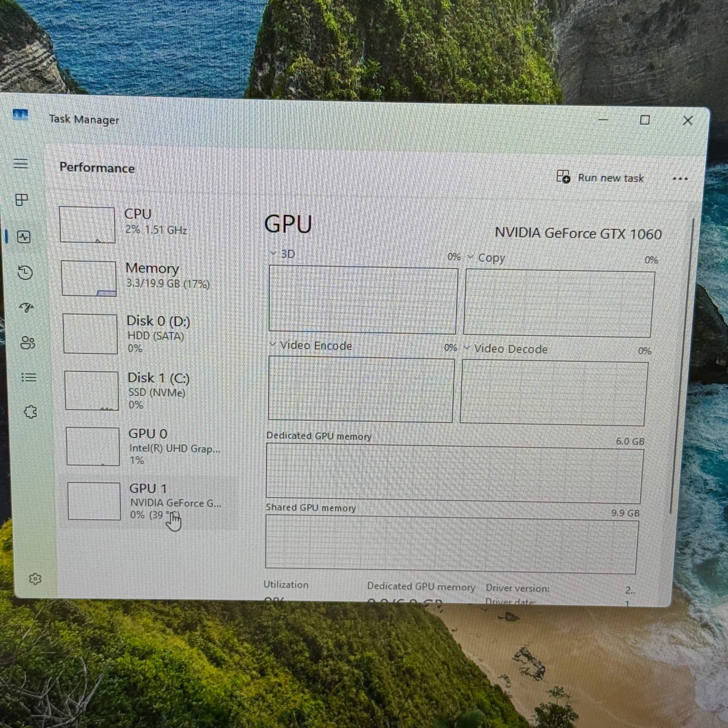The height and width of the screenshot is (728, 728).
Task: Open the Services puzzle-piece icon
Action: click(30, 412)
